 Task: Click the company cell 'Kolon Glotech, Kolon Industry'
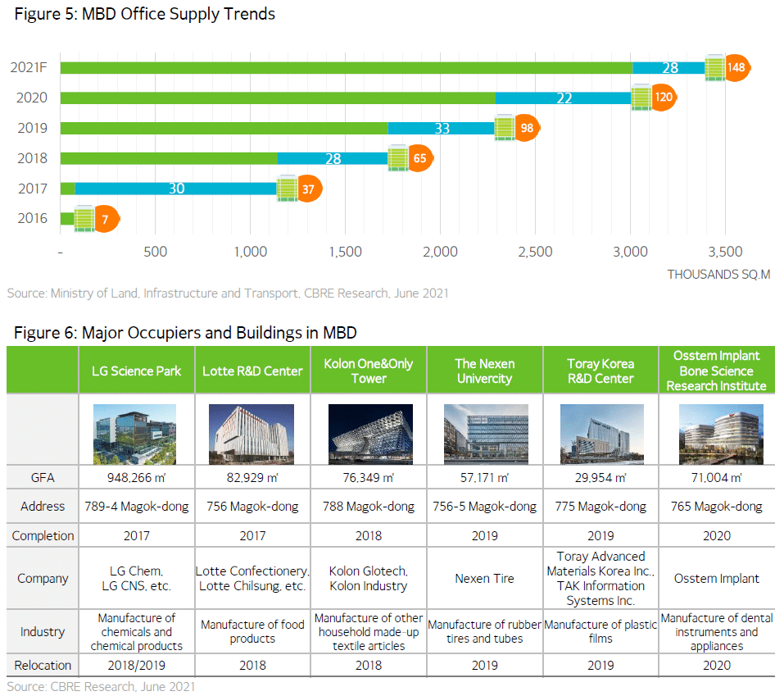pos(369,579)
